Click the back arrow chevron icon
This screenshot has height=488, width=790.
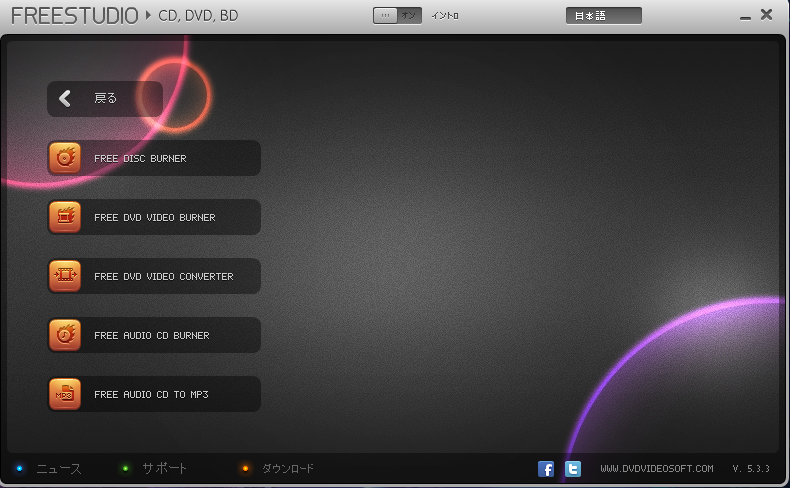pyautogui.click(x=65, y=98)
